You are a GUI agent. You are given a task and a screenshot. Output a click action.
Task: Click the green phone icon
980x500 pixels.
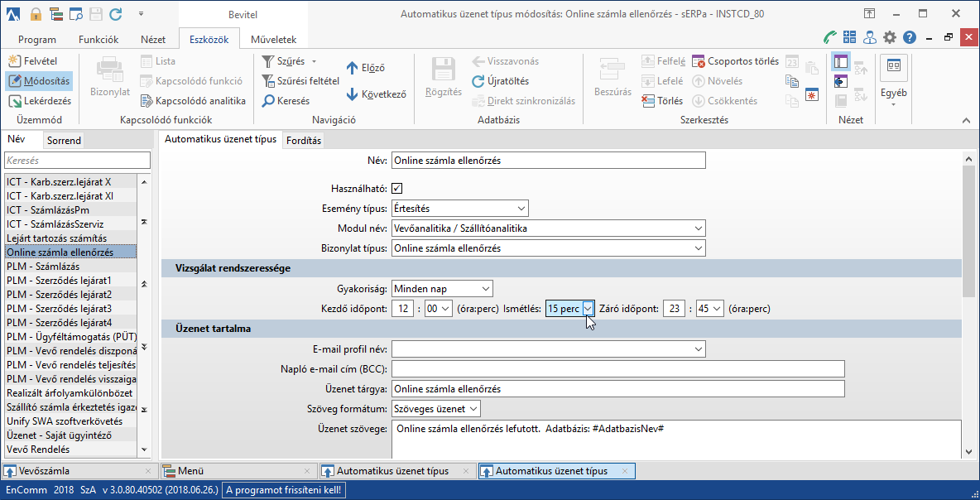[830, 37]
